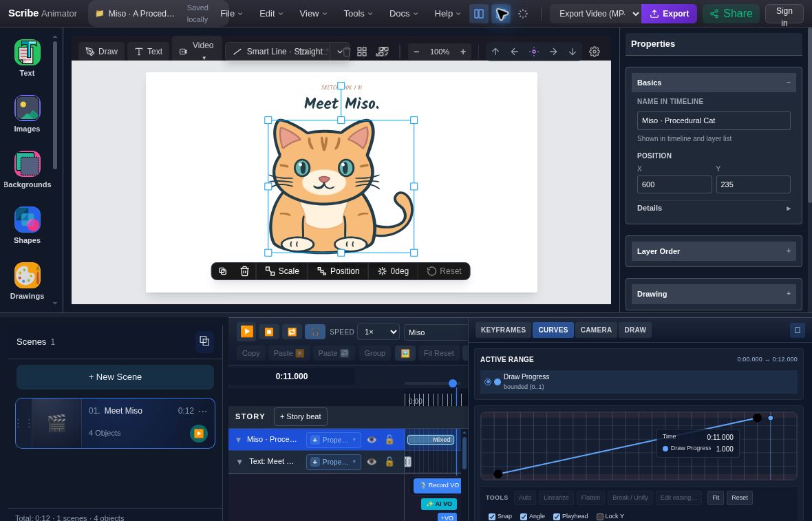Screen dimensions: 812x521
Task: Click the purple Export button
Action: coord(669,14)
